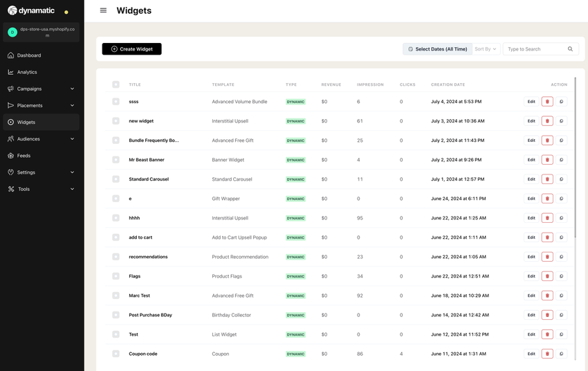Screen dimensions: 588x371
Task: Click the trash icon for Mr Beast Banner
Action: click(x=547, y=160)
